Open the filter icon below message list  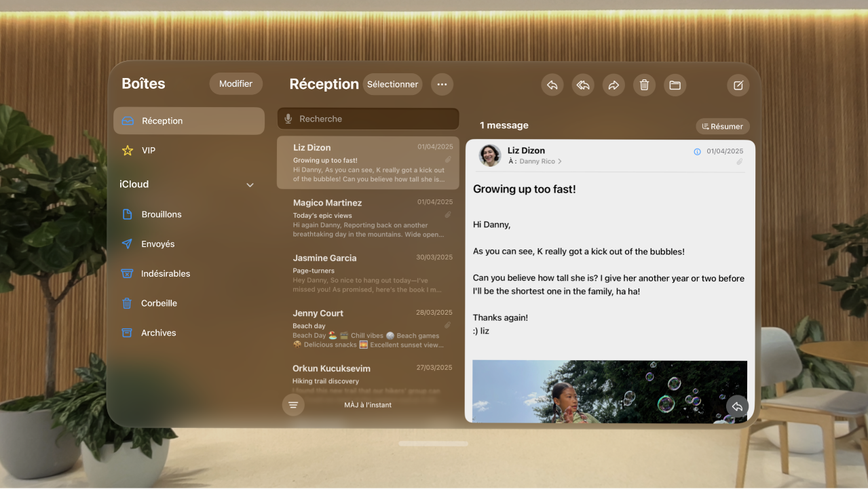point(293,405)
